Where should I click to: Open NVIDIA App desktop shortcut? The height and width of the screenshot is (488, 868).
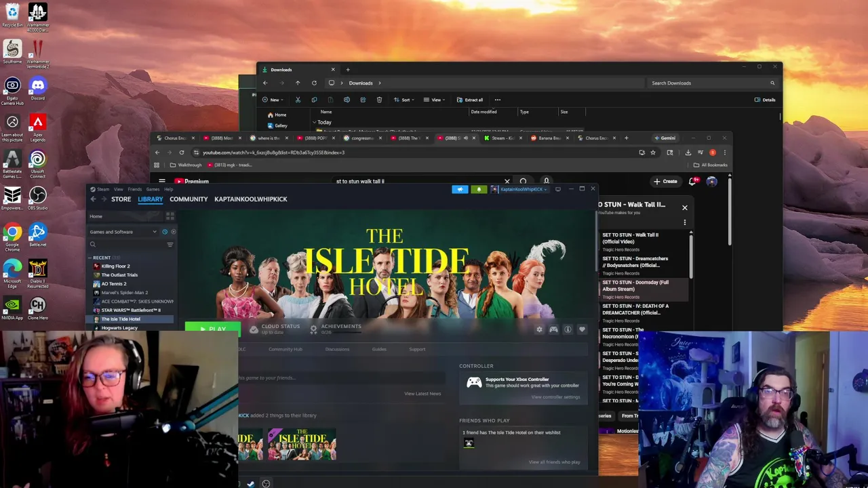click(12, 308)
